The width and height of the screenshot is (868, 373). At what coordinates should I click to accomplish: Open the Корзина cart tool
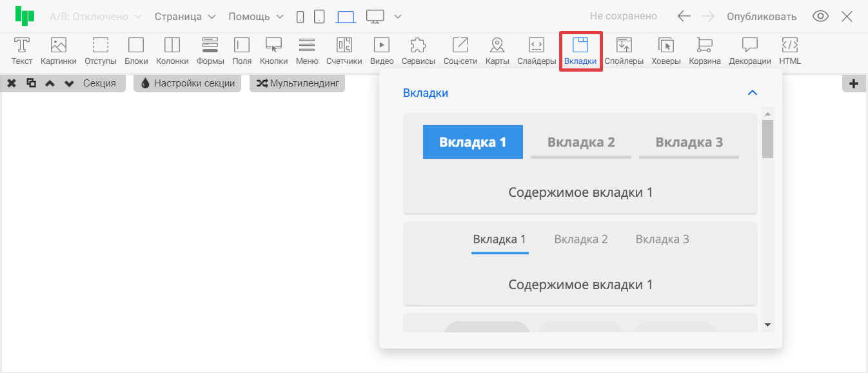pyautogui.click(x=704, y=51)
